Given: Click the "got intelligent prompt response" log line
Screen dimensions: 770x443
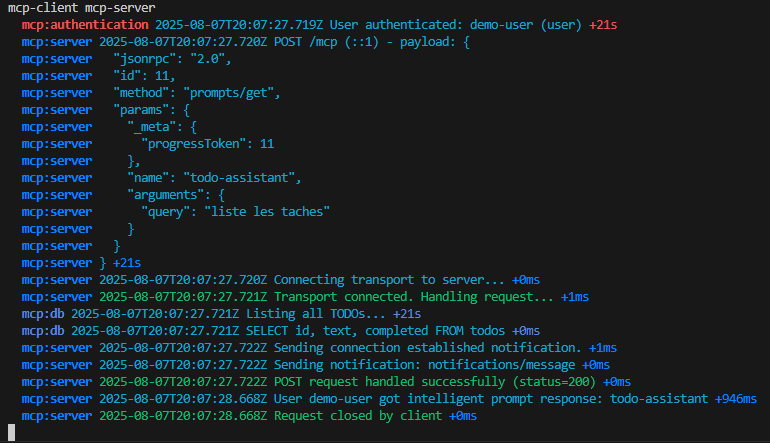Looking at the screenshot, I should 389,399.
